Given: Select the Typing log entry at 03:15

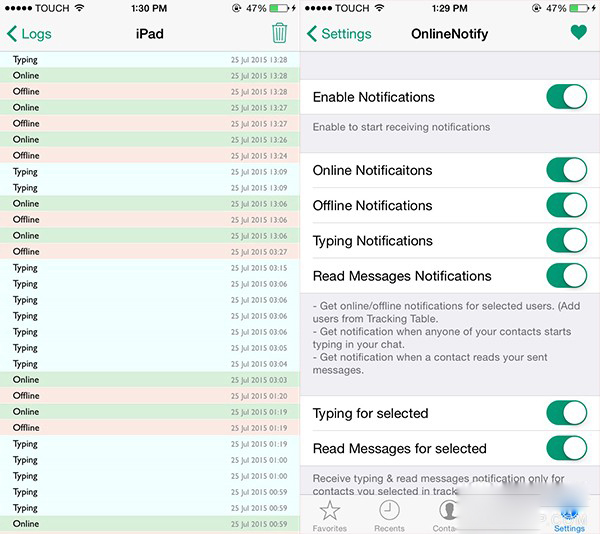Looking at the screenshot, I should pyautogui.click(x=150, y=268).
